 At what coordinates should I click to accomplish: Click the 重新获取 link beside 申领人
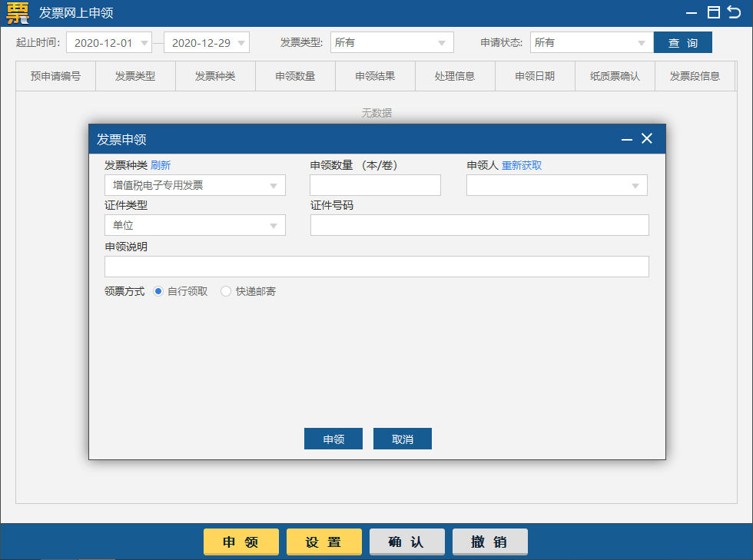522,165
